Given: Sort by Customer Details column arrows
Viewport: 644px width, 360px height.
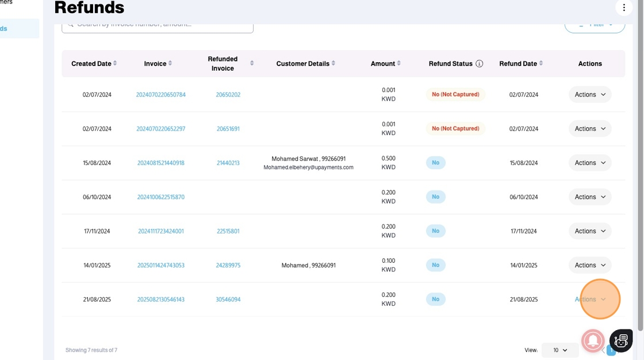Looking at the screenshot, I should [x=333, y=63].
